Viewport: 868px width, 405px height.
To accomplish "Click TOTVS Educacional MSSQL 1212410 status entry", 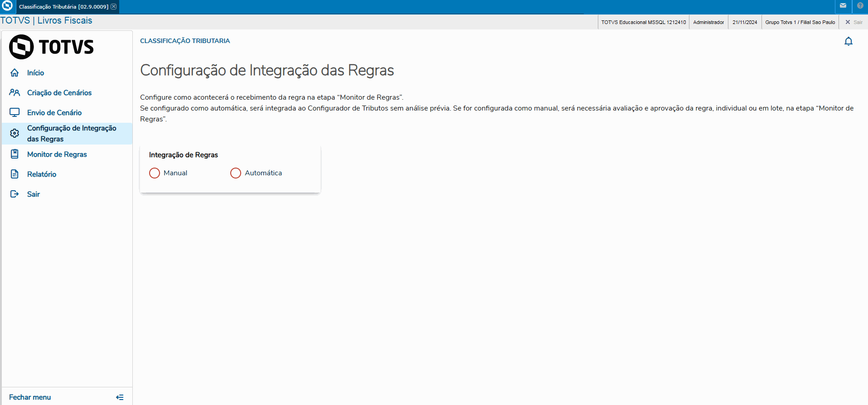I will (644, 22).
